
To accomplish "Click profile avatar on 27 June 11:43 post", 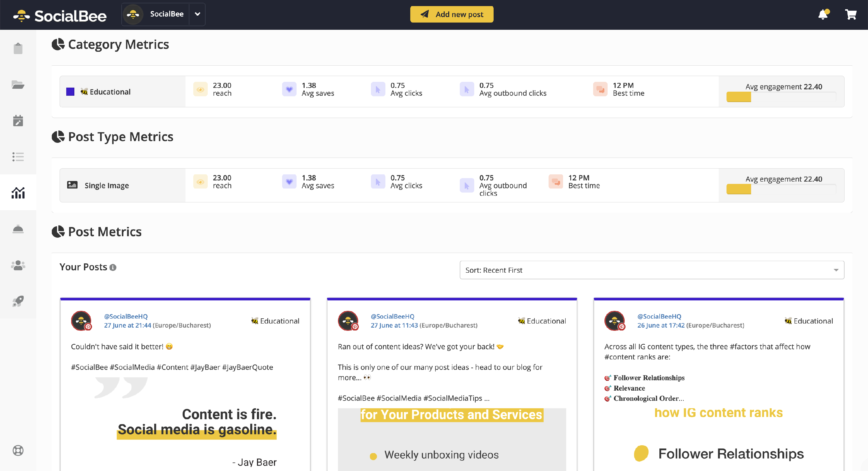I will [x=348, y=321].
